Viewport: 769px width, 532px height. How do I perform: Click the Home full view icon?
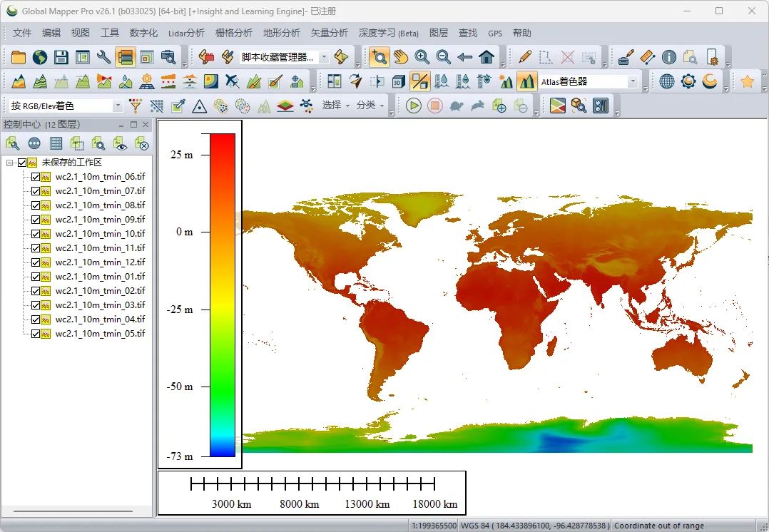(487, 57)
